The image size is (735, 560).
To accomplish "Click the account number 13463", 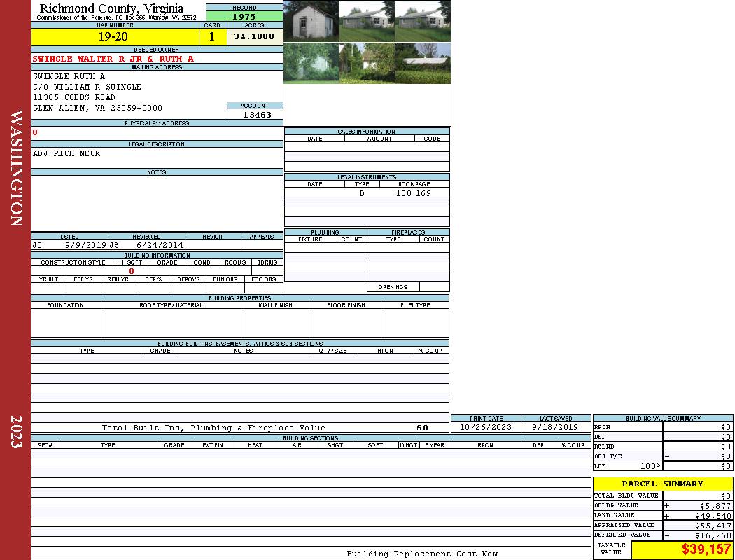I will pos(255,115).
